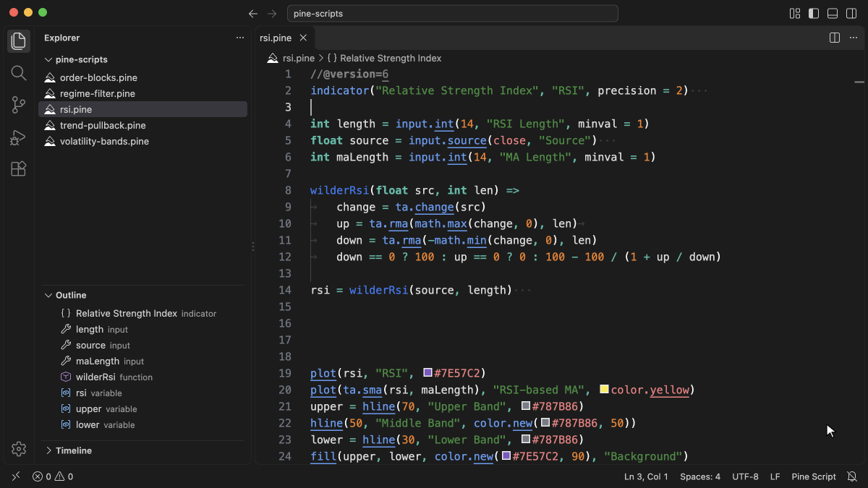Open the Extensions view icon
Image resolution: width=868 pixels, height=488 pixels.
19,168
